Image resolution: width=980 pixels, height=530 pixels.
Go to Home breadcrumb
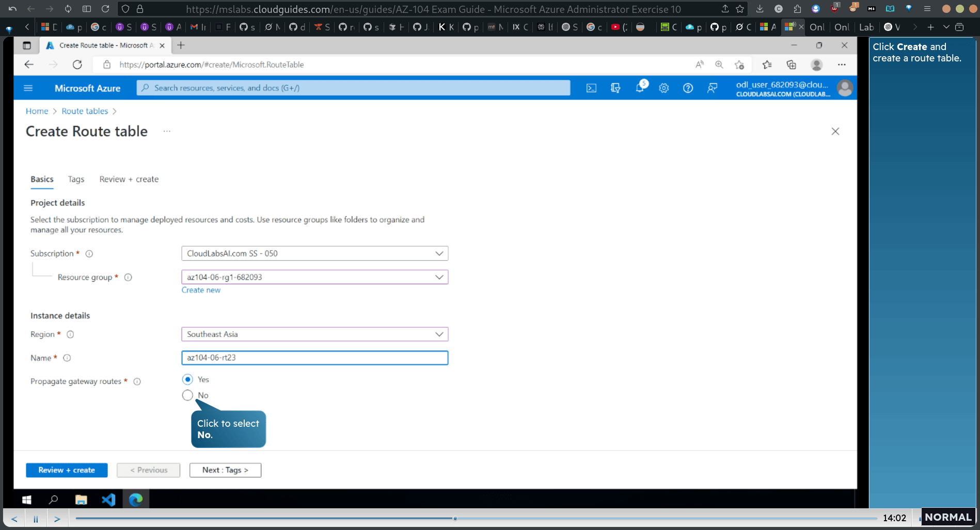tap(37, 111)
